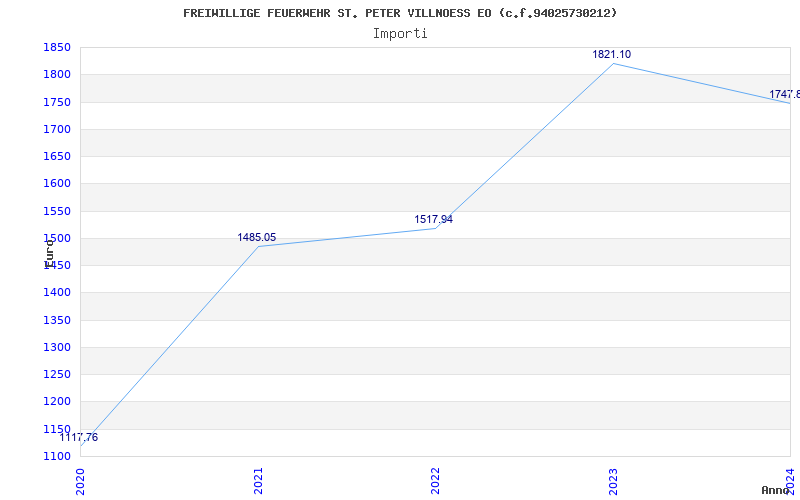Select the 1517.94 data label
800x500 pixels.
coord(433,219)
